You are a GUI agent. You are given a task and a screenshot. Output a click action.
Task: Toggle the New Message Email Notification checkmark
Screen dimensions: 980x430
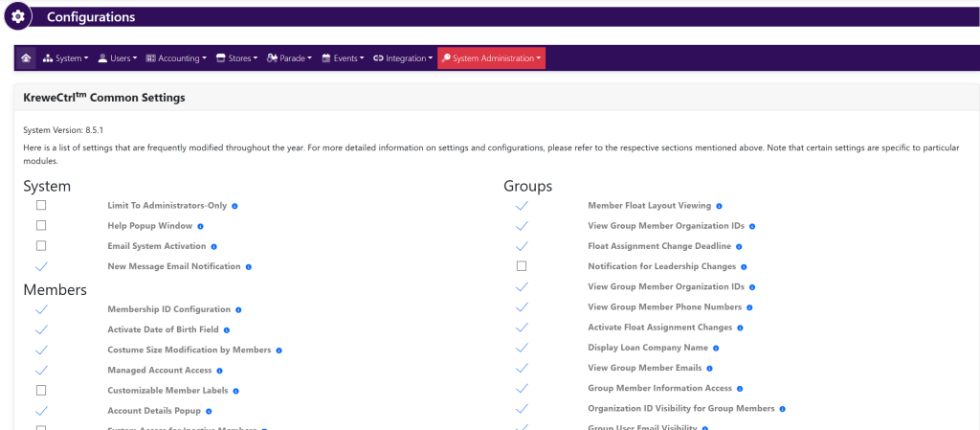[41, 266]
